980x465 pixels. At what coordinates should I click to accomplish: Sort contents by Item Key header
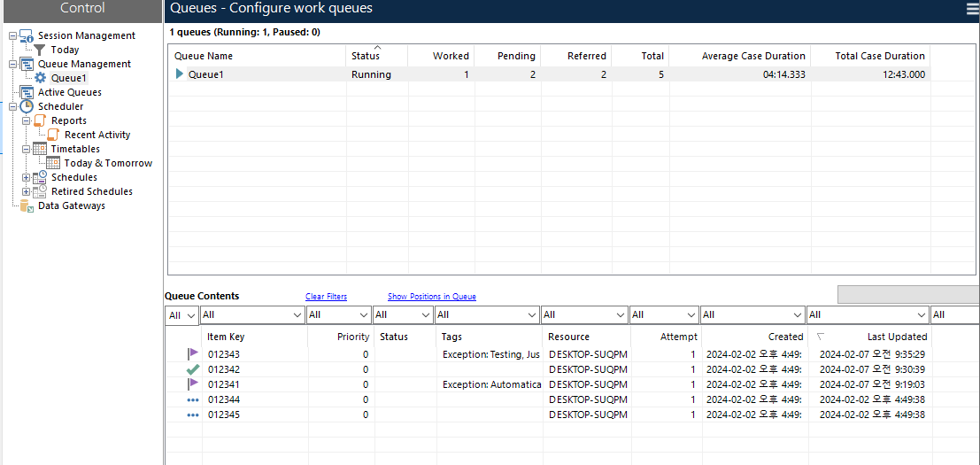click(255, 337)
